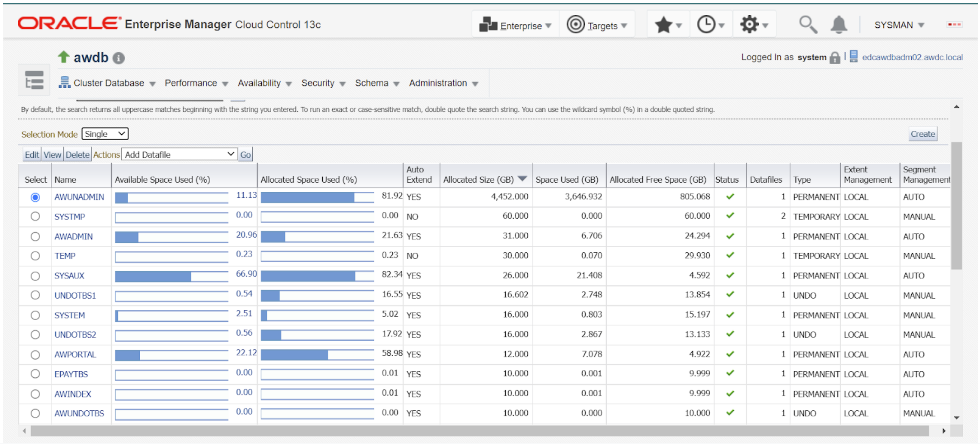Open the Actions Add Datafile dropdown

(179, 155)
